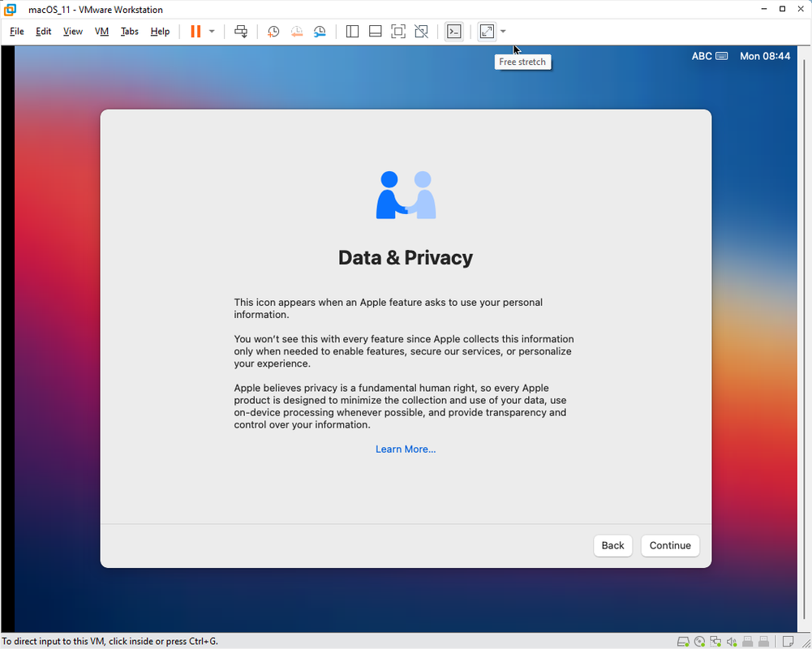Click the ABC input source indicator

point(710,56)
